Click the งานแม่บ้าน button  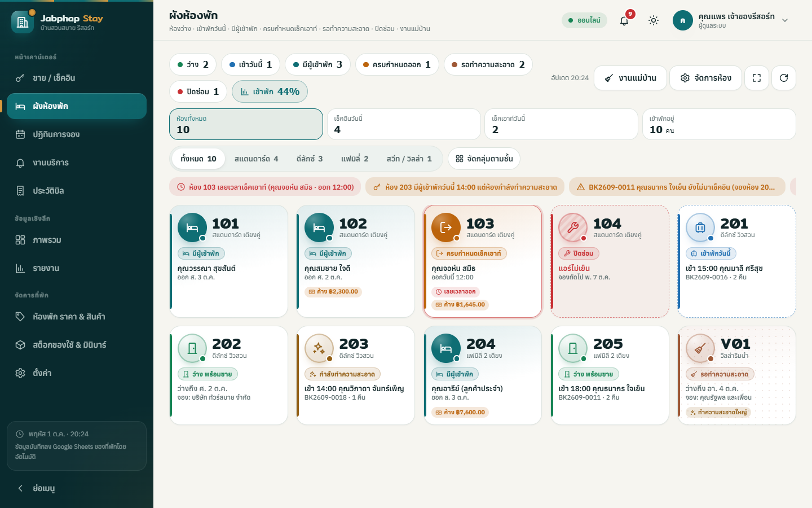(x=630, y=78)
